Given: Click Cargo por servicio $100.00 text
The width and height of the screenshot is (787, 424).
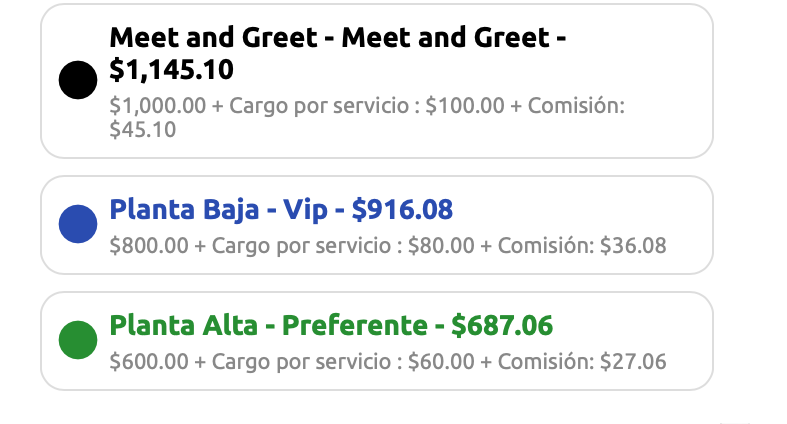Looking at the screenshot, I should 367,106.
